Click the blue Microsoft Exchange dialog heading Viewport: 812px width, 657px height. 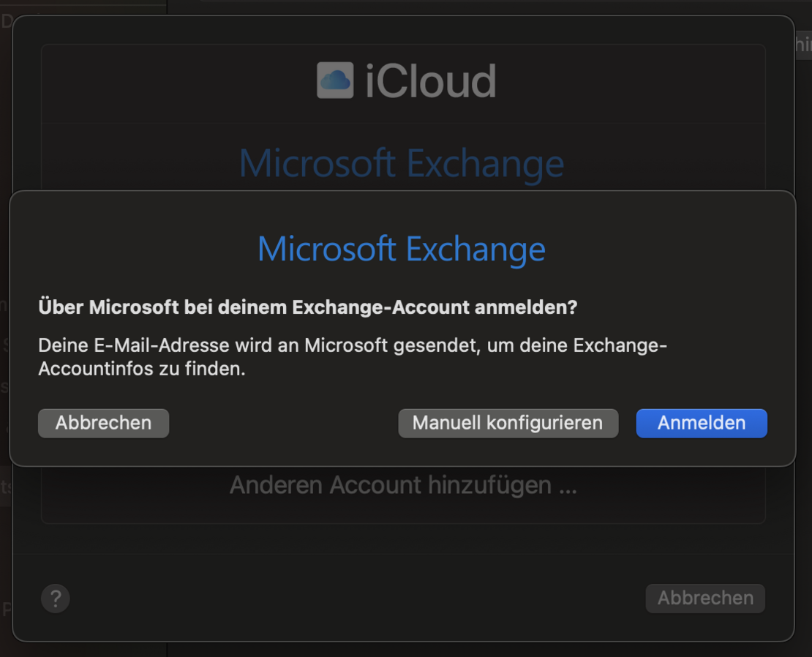(x=402, y=249)
